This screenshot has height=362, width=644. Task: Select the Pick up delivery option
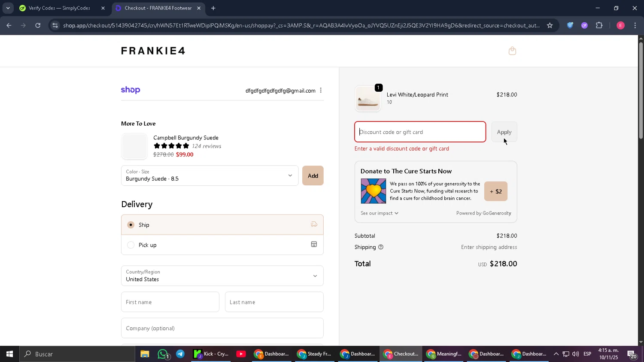[x=222, y=245]
